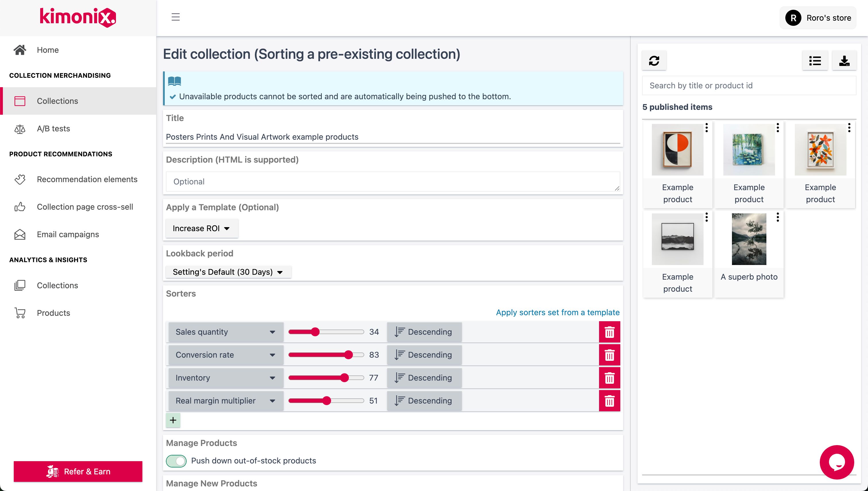Viewport: 868px width, 491px height.
Task: Add a new sorter with plus button
Action: (173, 420)
